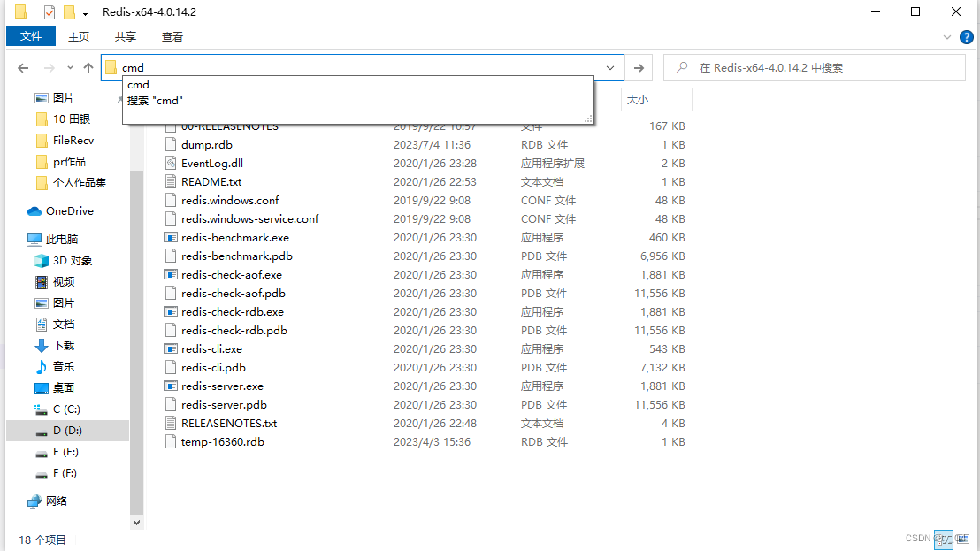
Task: Select the redis-cli.exe icon
Action: tap(171, 349)
